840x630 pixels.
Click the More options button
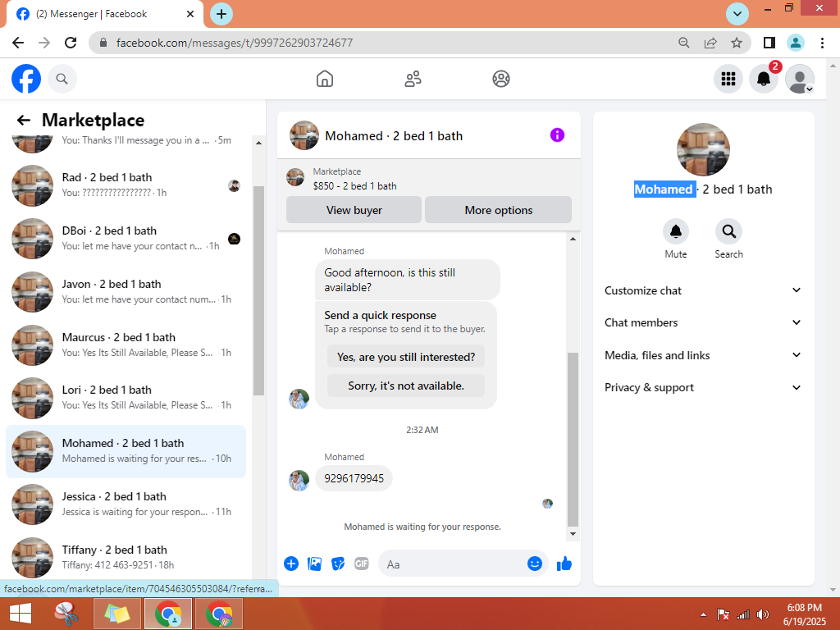click(x=498, y=210)
